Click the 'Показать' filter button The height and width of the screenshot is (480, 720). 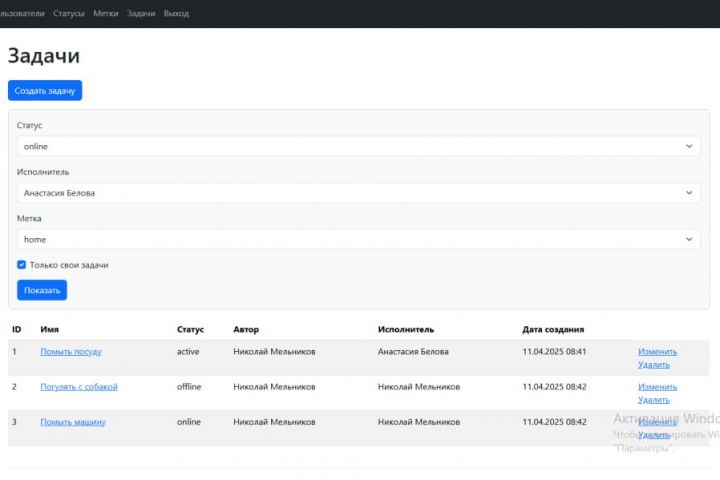(x=42, y=290)
